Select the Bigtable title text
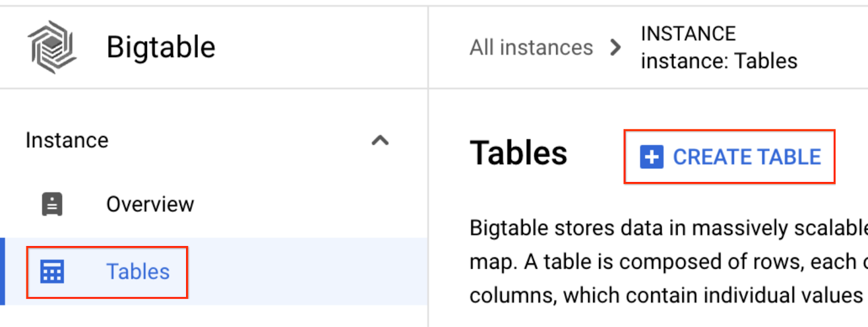The width and height of the screenshot is (868, 327). coord(161,47)
